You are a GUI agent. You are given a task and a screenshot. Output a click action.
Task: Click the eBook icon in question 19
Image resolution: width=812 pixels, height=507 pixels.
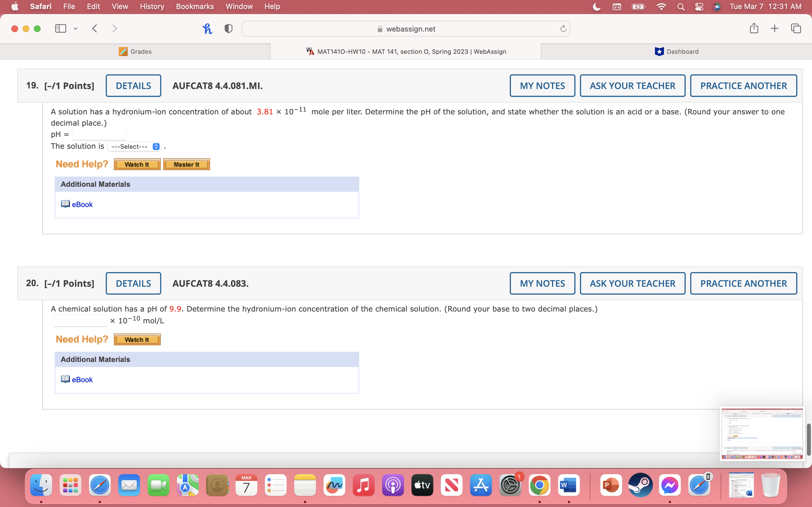65,204
